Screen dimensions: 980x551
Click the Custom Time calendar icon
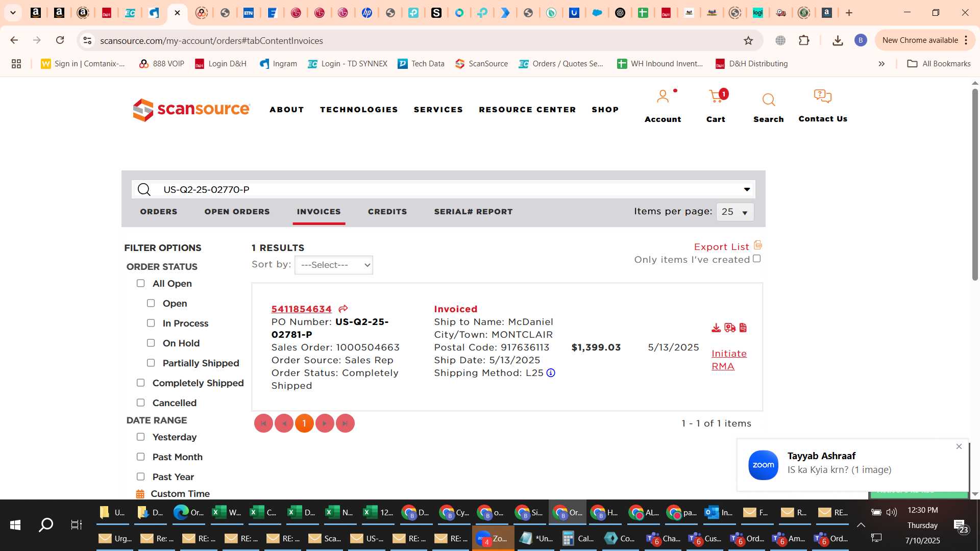click(x=140, y=494)
